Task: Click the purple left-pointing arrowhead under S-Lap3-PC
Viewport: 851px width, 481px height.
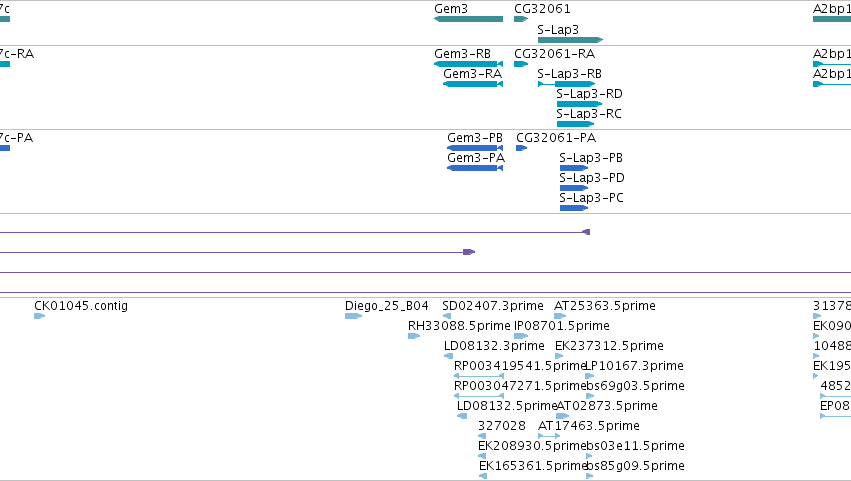Action: pos(586,232)
